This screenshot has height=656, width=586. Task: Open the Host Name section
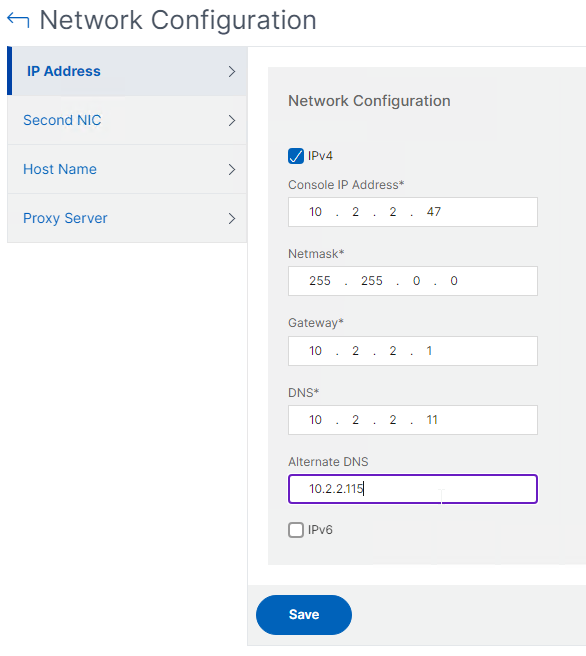[127, 169]
